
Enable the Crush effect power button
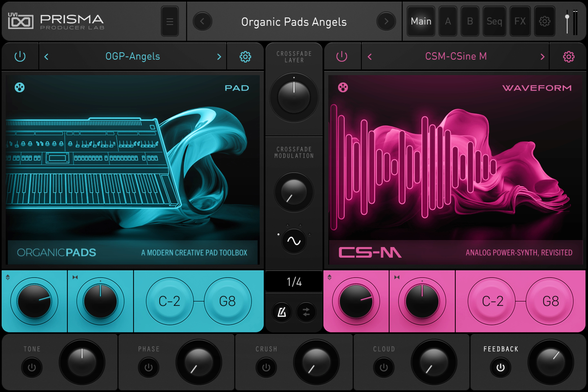point(266,367)
